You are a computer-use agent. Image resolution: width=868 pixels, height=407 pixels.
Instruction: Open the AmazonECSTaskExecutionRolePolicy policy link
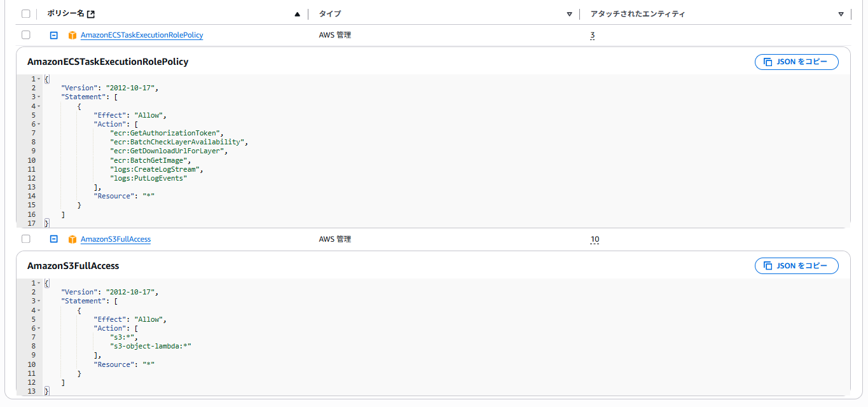click(x=142, y=35)
